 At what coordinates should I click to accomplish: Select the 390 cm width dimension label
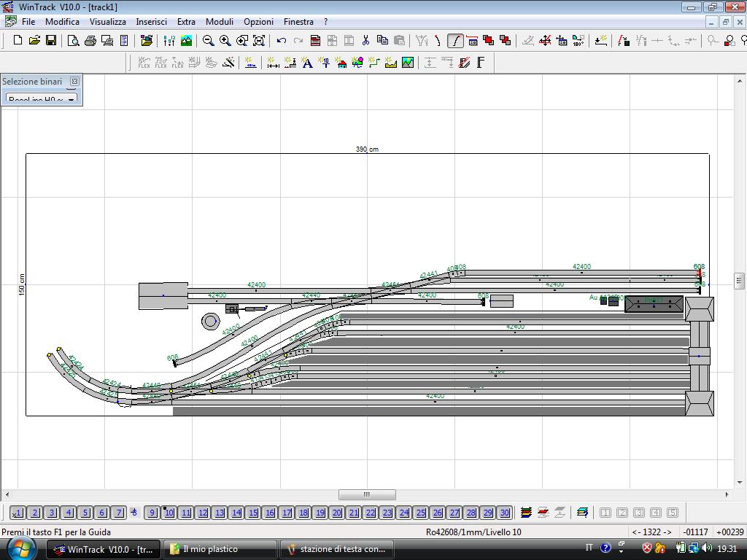coord(367,149)
